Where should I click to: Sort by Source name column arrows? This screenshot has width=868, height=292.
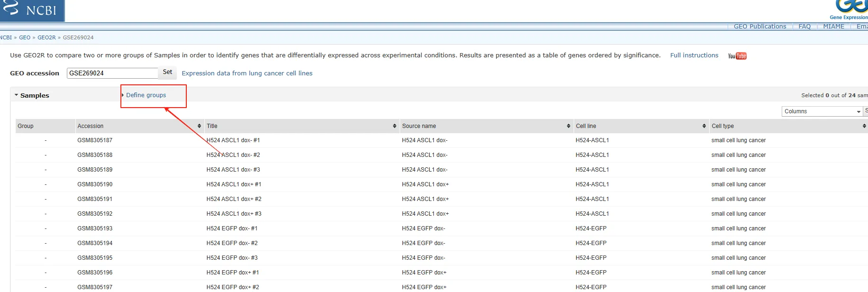(568, 126)
